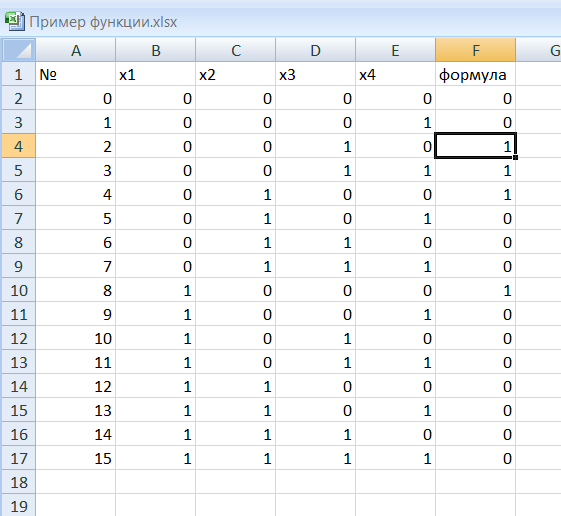Click the fill handle of cell F4

click(x=515, y=157)
